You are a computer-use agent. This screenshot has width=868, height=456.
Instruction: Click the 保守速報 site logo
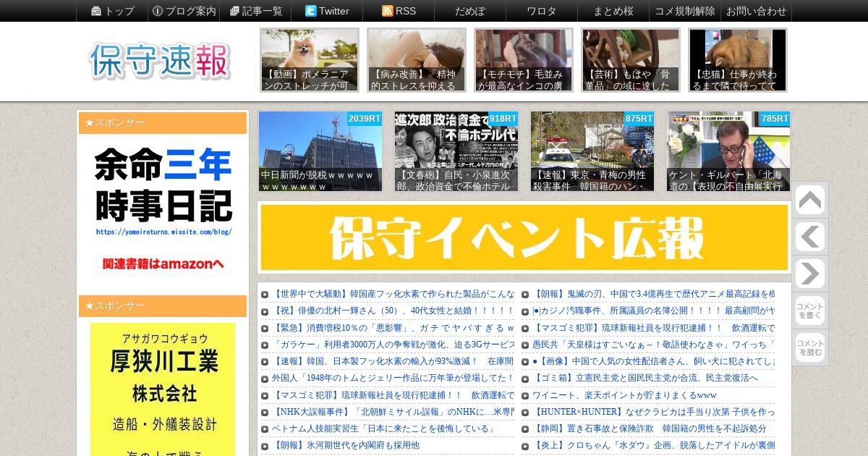point(160,61)
